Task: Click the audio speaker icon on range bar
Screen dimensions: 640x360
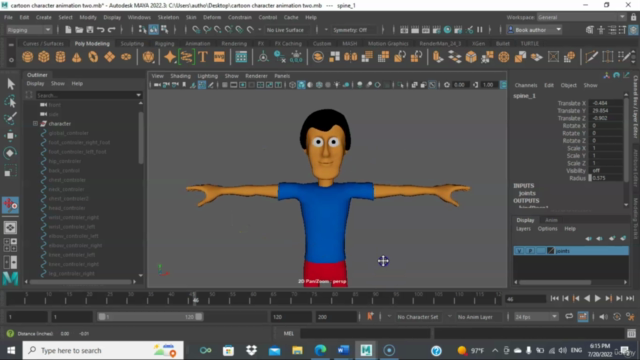Action: tap(603, 317)
